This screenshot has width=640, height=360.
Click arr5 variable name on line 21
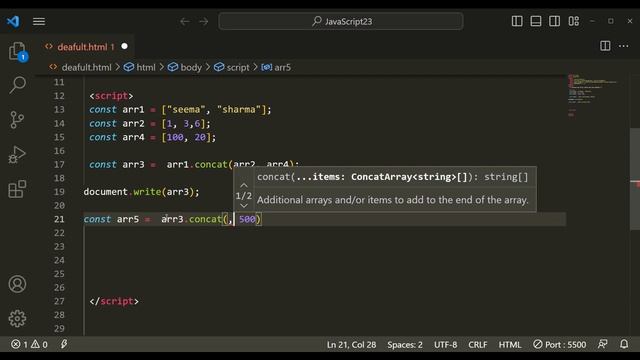[x=128, y=219]
